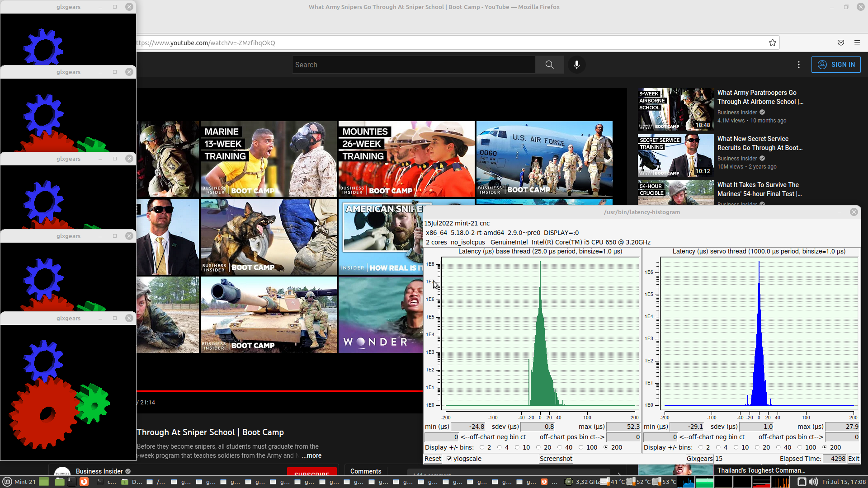The width and height of the screenshot is (868, 488).
Task: Switch to the download manager taskbar entry 'D...'
Action: coord(132,482)
